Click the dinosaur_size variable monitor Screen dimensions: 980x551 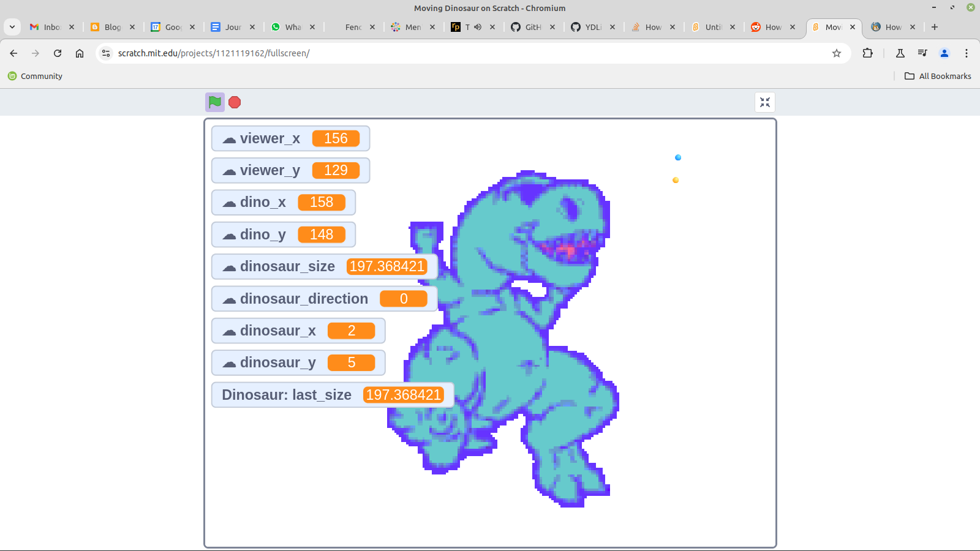coord(324,266)
